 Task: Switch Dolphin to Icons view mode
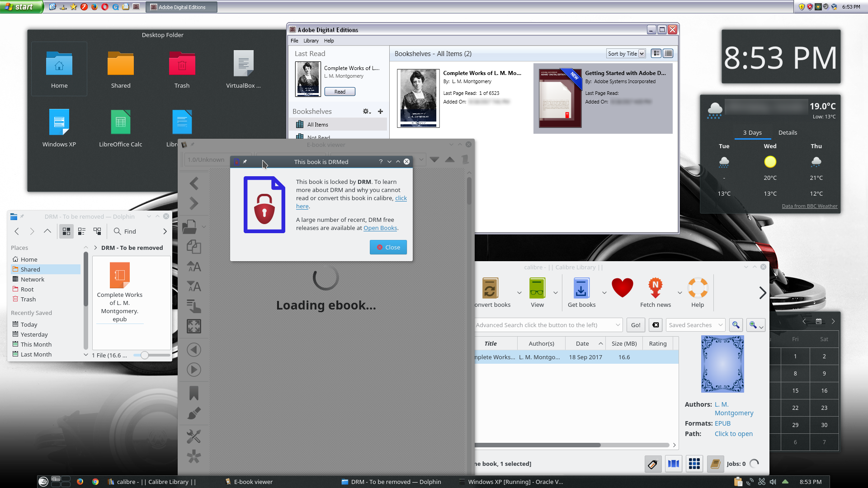[66, 231]
